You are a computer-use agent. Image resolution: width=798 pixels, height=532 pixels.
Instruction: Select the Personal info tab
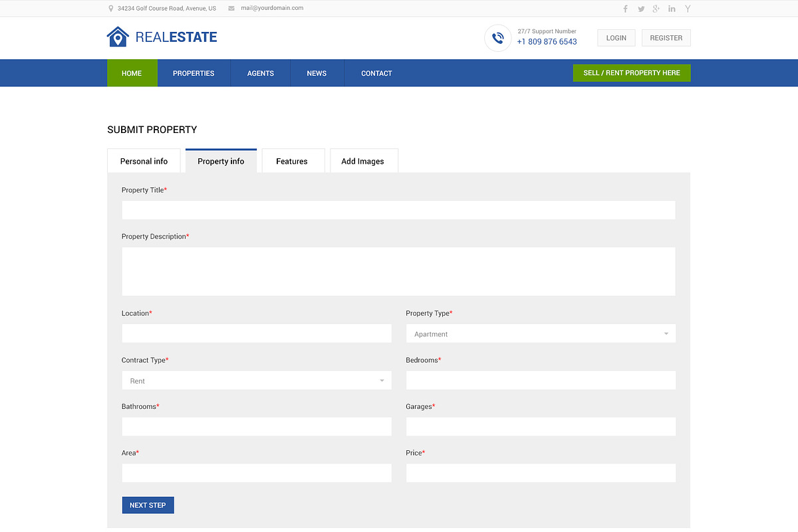(x=144, y=161)
